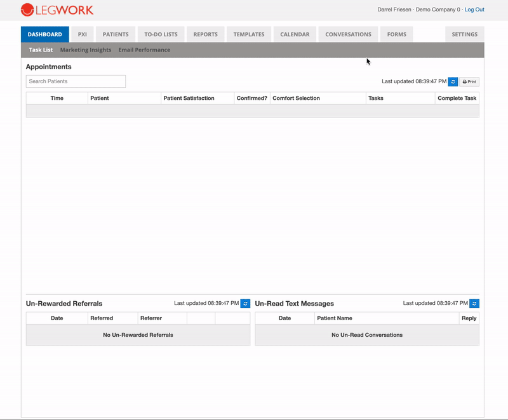
Task: Open the Forms tab
Action: [396, 34]
